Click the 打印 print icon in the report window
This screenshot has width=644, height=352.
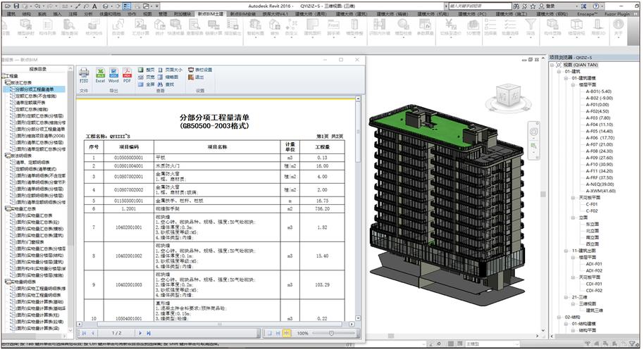point(84,75)
